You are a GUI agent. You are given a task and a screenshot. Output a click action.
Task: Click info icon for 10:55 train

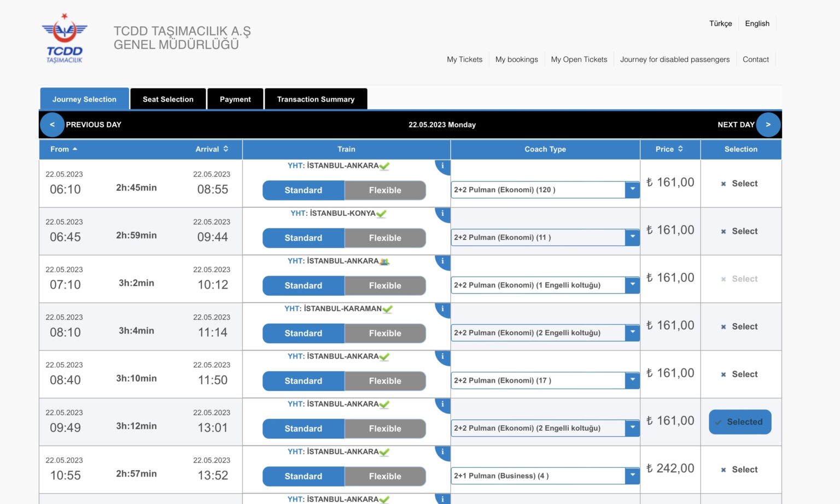click(x=443, y=452)
